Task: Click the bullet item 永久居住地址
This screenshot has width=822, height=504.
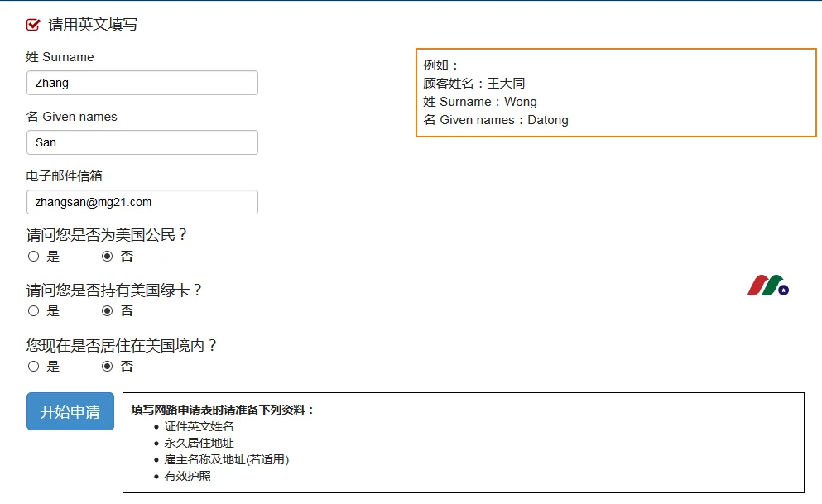Action: pyautogui.click(x=199, y=444)
